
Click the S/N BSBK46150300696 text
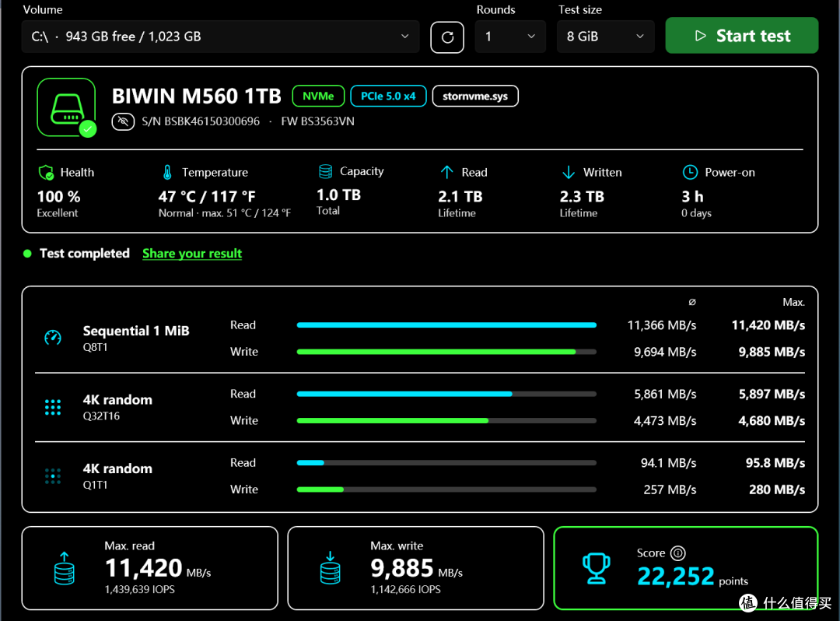tap(201, 121)
